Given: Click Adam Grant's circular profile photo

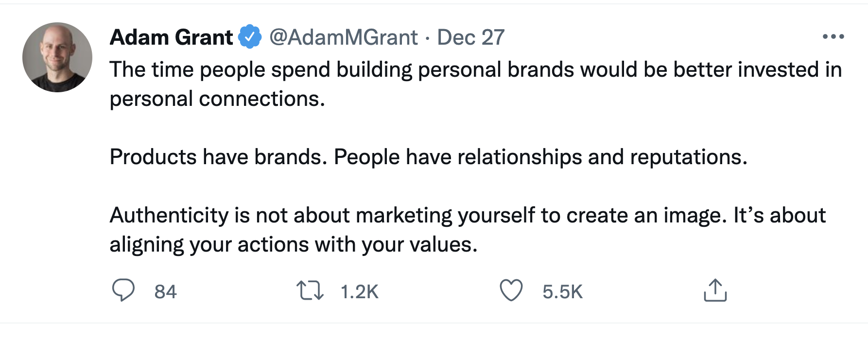Looking at the screenshot, I should pos(57,56).
